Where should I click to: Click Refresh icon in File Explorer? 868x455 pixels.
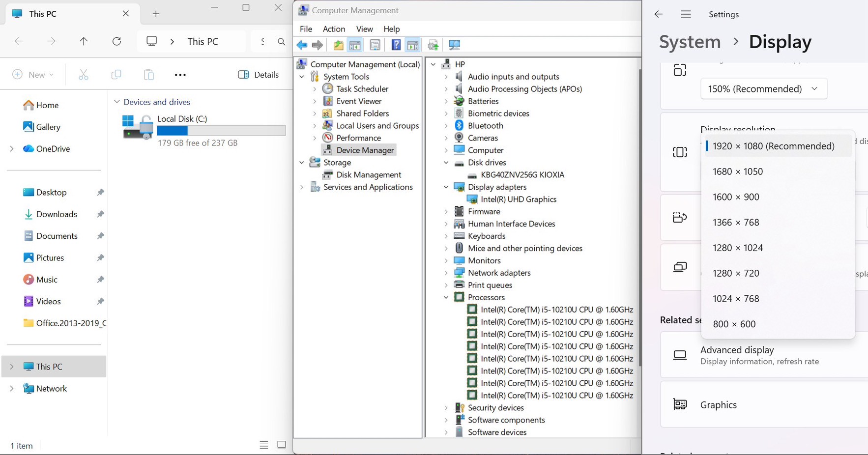[116, 41]
